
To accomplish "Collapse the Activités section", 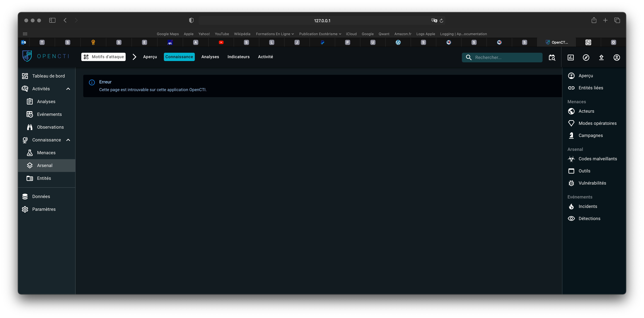I will [68, 89].
